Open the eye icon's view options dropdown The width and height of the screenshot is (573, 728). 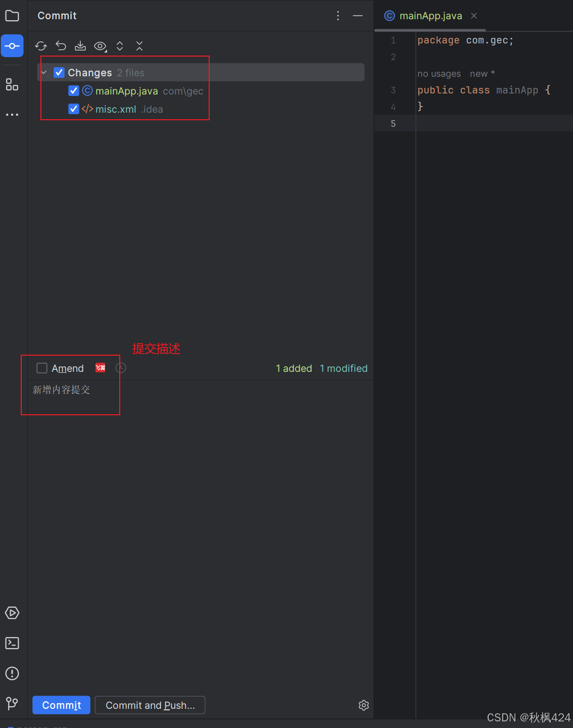100,46
